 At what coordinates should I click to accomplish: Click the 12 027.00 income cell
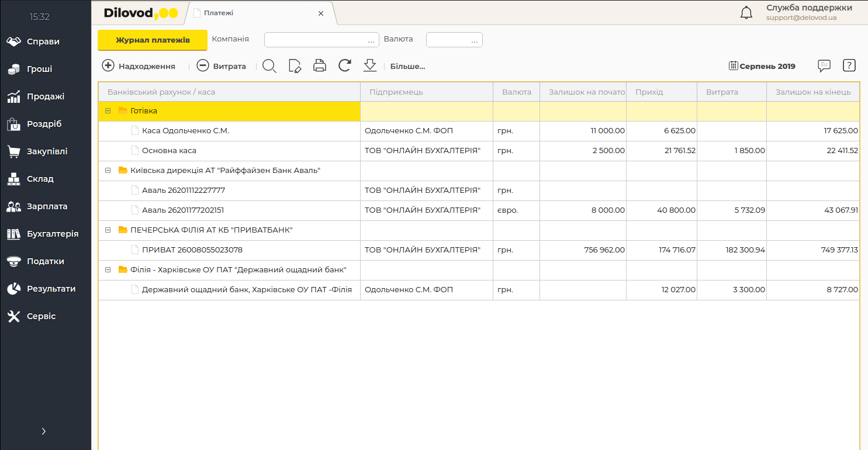click(x=662, y=290)
